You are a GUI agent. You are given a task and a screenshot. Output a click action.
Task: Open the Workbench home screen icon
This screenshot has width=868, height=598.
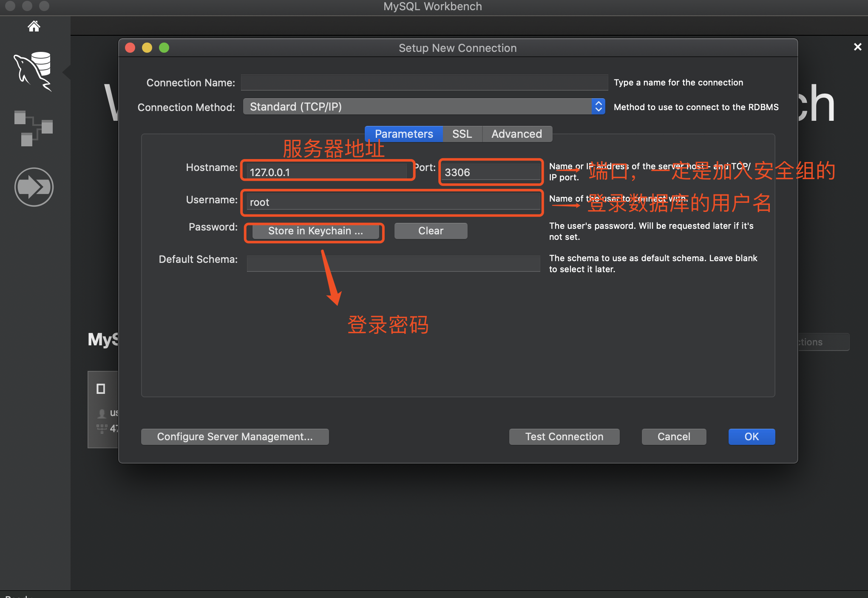click(x=34, y=26)
